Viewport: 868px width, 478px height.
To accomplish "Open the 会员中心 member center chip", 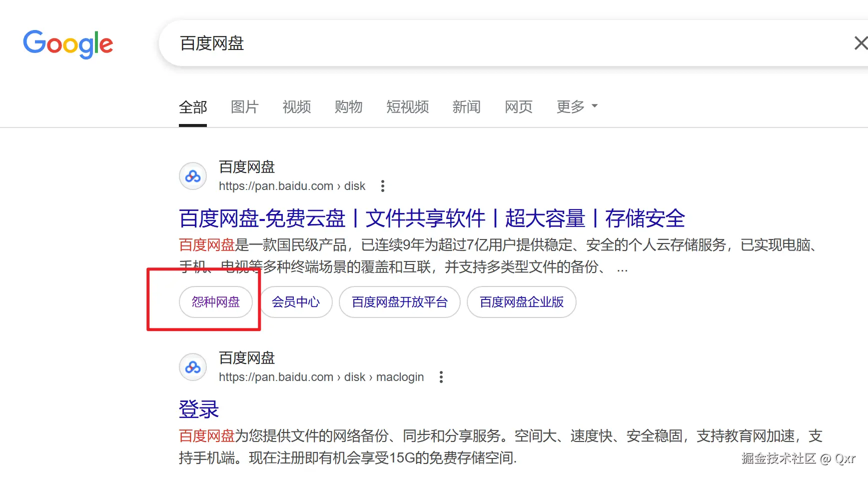I will (x=296, y=302).
